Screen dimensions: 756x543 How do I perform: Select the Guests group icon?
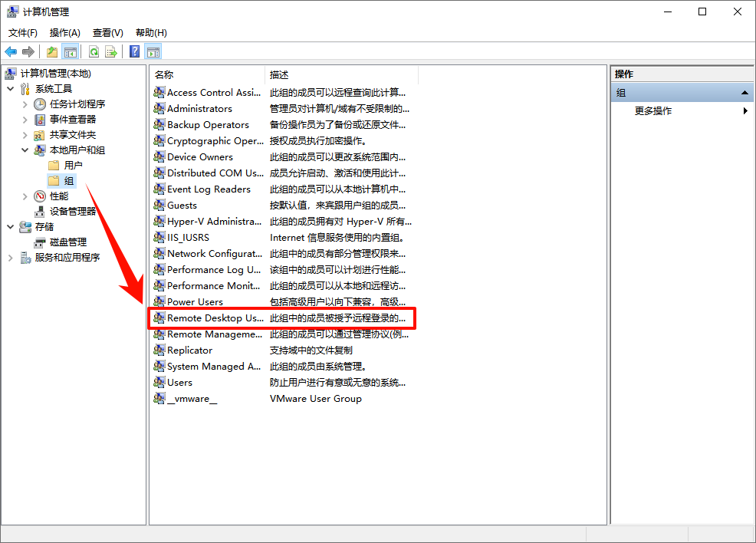159,205
